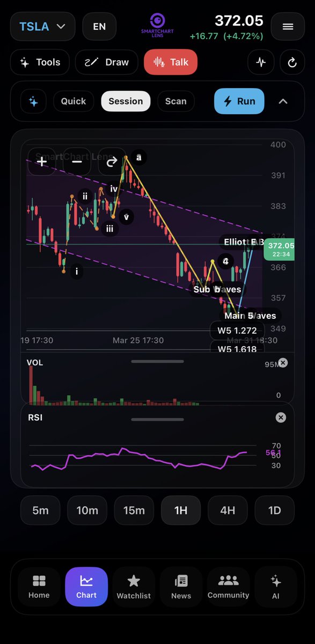Screen dimensions: 315x644
Task: Open the indicators pulse icon
Action: (261, 62)
